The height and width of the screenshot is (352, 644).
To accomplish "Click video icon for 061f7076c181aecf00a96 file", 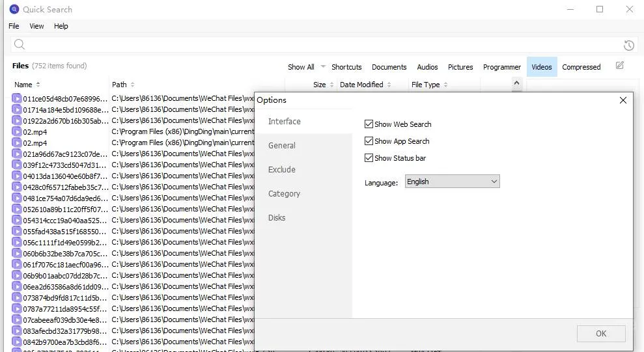I will pos(16,265).
